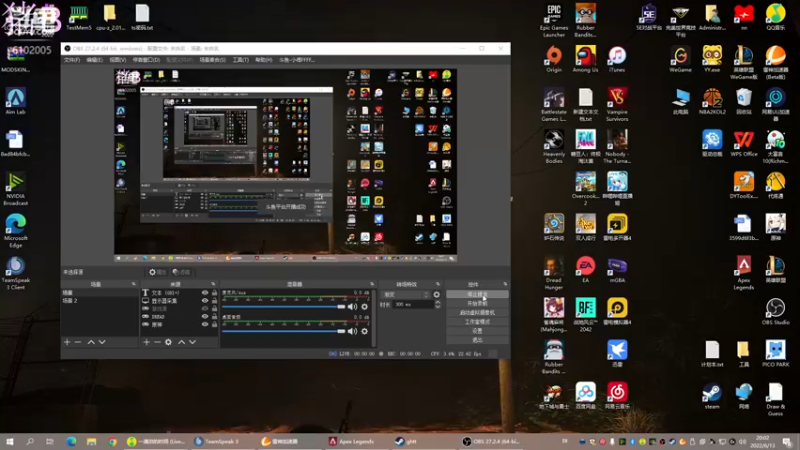Open Origin desktop icon
The image size is (800, 450).
coord(554,59)
